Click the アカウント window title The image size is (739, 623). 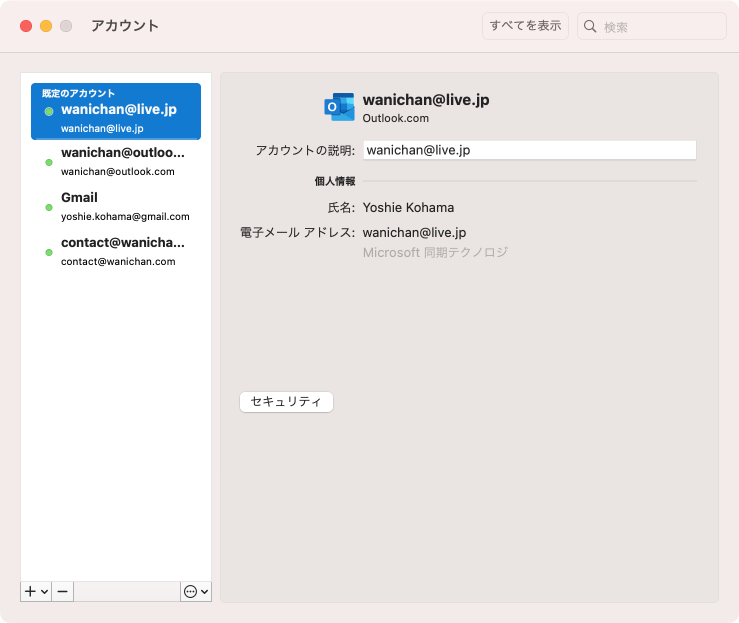pyautogui.click(x=125, y=25)
